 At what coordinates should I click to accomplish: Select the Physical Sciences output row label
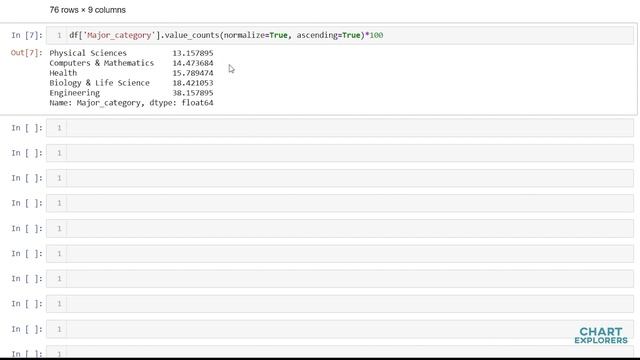click(x=88, y=53)
